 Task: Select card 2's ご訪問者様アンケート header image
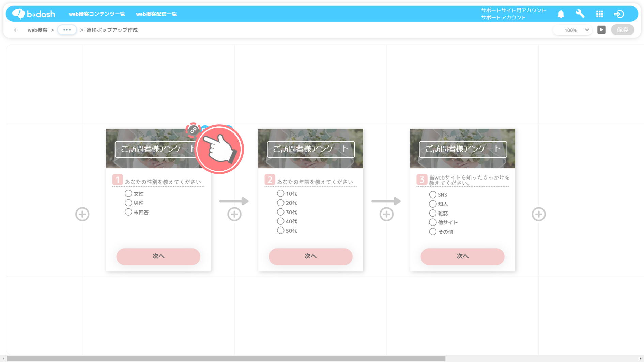310,148
